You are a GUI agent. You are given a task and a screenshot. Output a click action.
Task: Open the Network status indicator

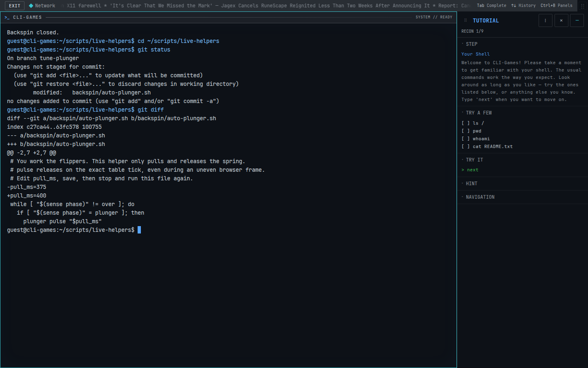click(x=42, y=6)
